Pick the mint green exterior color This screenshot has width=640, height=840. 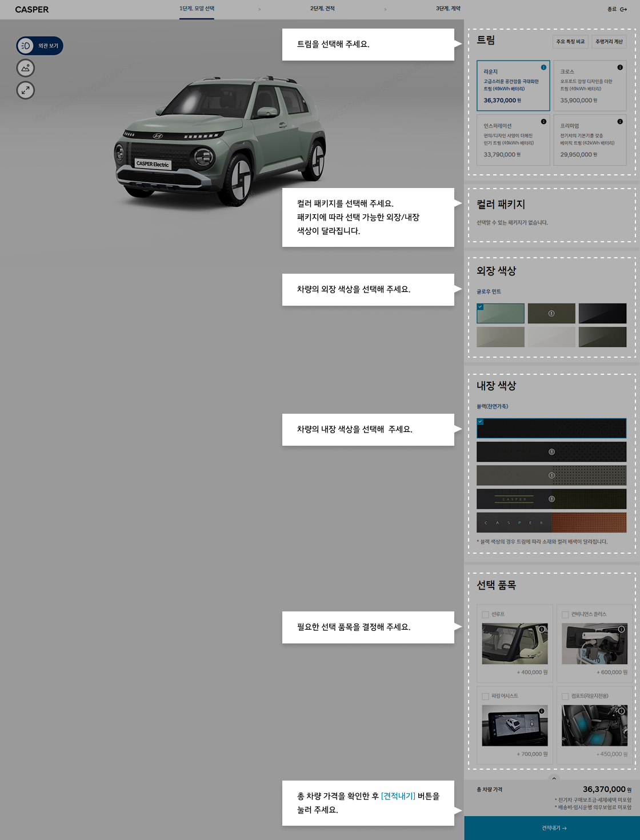tap(501, 314)
